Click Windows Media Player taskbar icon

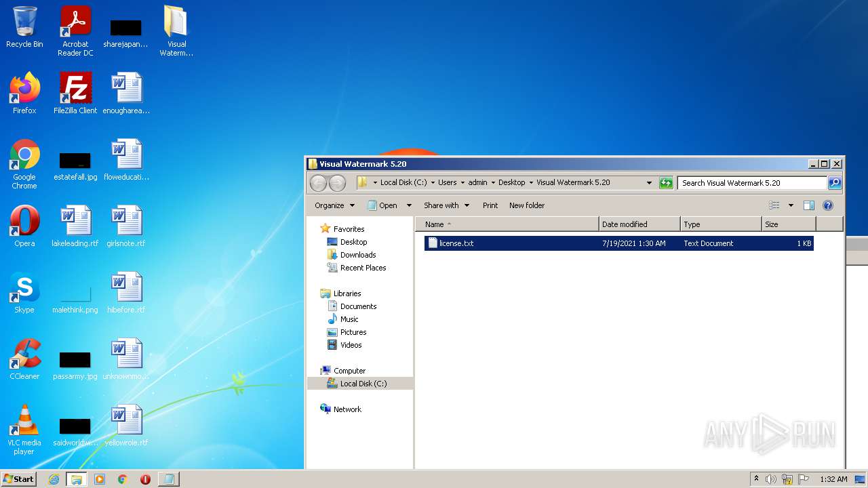[x=100, y=479]
